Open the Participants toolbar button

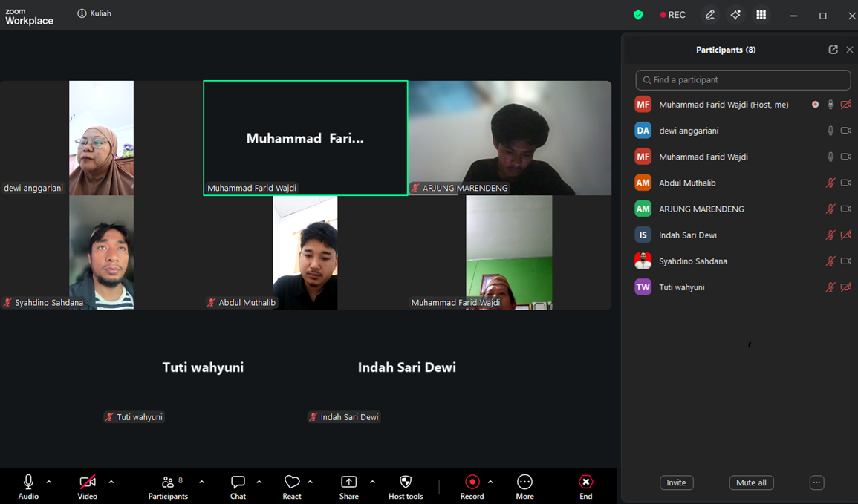[x=167, y=486]
